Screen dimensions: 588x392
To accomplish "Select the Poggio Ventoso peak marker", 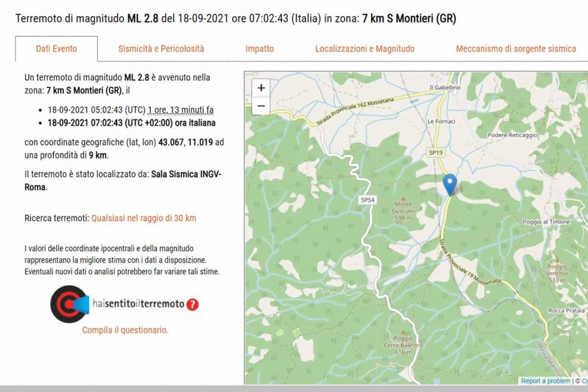I will (x=556, y=260).
